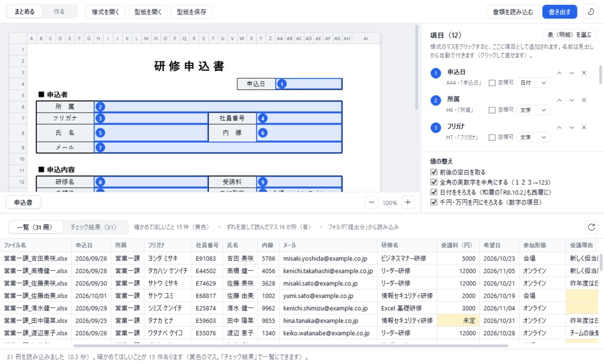Click marker 4 in 社員番号 cell

point(262,118)
